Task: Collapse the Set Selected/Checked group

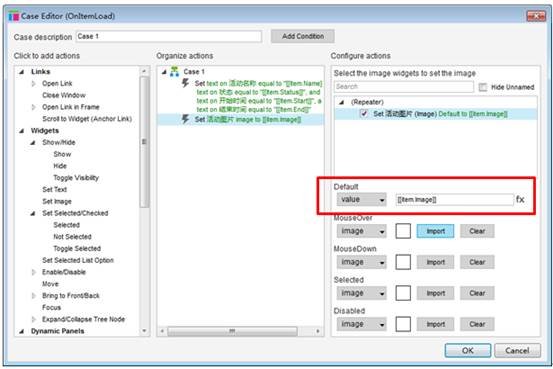Action: [33, 213]
